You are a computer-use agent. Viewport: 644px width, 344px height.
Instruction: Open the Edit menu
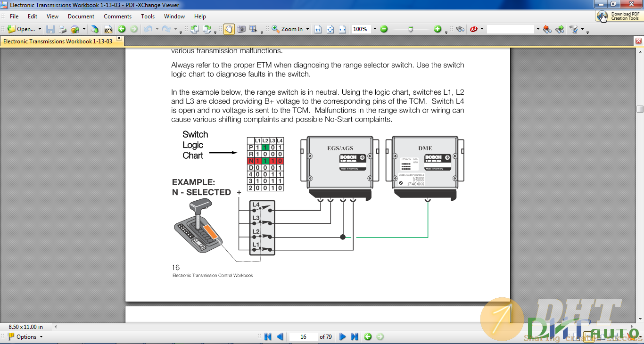pos(33,16)
